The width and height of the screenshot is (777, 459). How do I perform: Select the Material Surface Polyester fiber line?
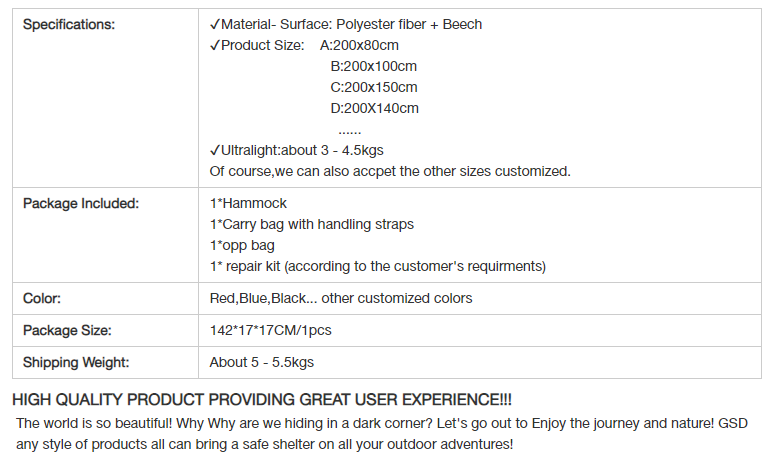coord(346,24)
